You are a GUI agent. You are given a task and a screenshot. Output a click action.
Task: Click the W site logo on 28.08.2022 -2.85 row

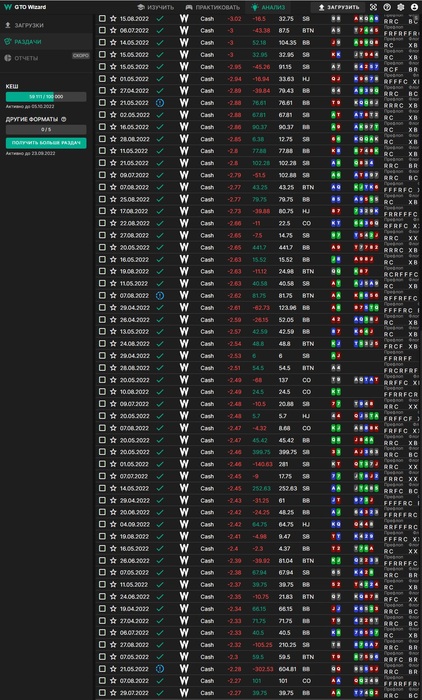pyautogui.click(x=184, y=139)
